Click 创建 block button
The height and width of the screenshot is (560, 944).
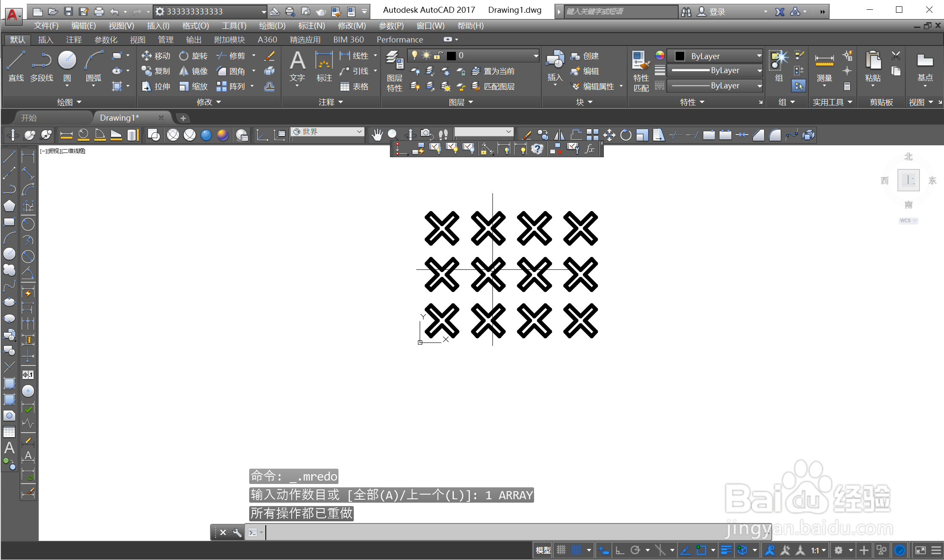click(x=585, y=56)
